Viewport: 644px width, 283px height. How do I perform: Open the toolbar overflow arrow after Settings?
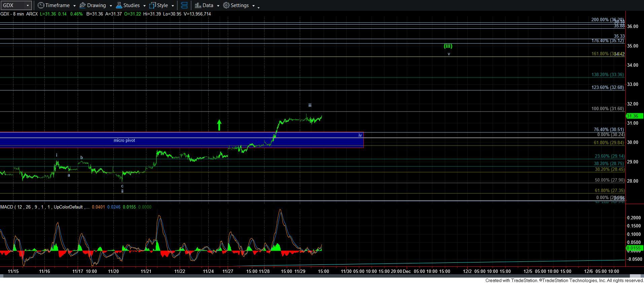coord(258,7)
